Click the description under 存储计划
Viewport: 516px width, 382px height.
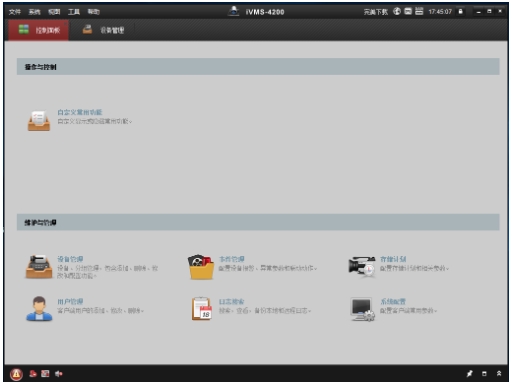click(x=414, y=268)
